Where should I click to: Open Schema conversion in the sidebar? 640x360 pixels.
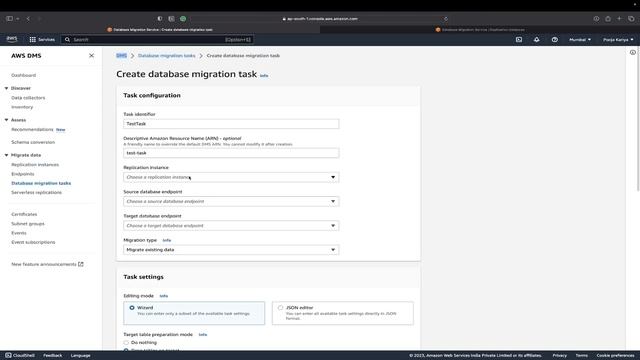pyautogui.click(x=33, y=142)
